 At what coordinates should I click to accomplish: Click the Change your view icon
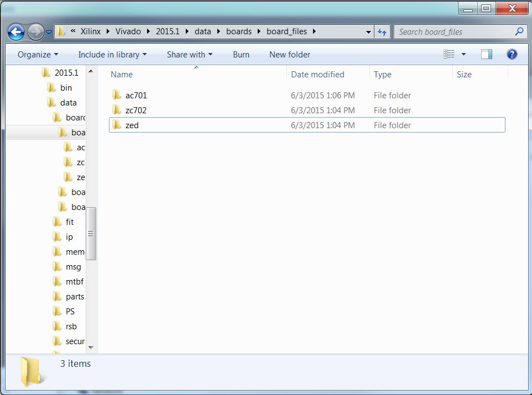pyautogui.click(x=449, y=54)
